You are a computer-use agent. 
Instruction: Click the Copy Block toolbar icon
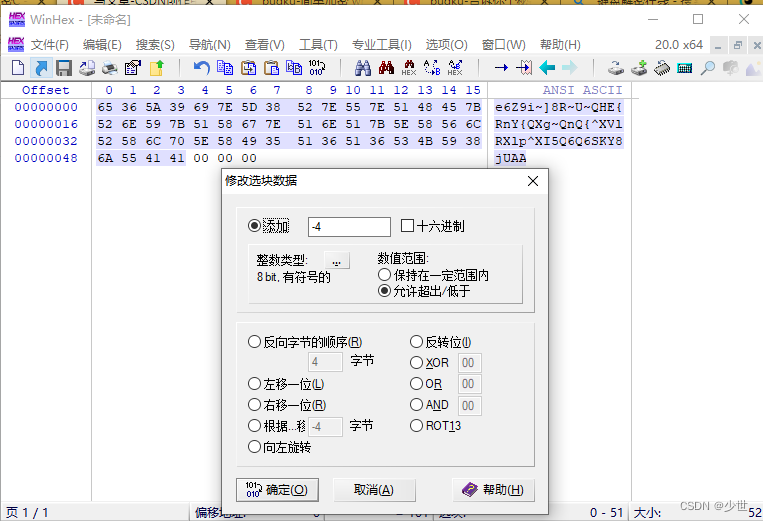coord(224,68)
